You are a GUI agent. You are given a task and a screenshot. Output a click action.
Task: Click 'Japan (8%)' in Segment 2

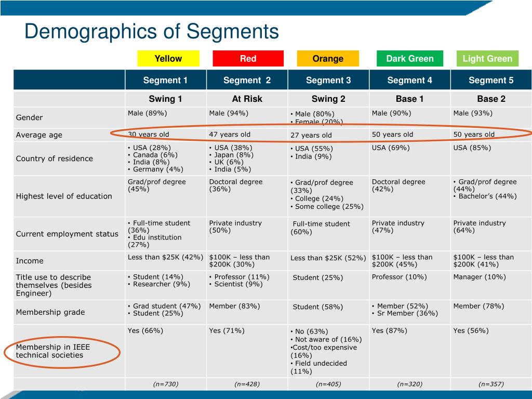coord(231,155)
